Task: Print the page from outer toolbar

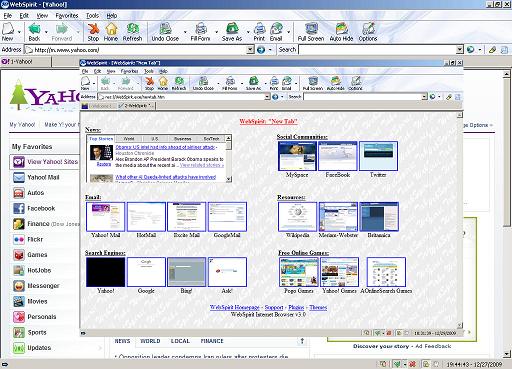Action: click(x=259, y=32)
